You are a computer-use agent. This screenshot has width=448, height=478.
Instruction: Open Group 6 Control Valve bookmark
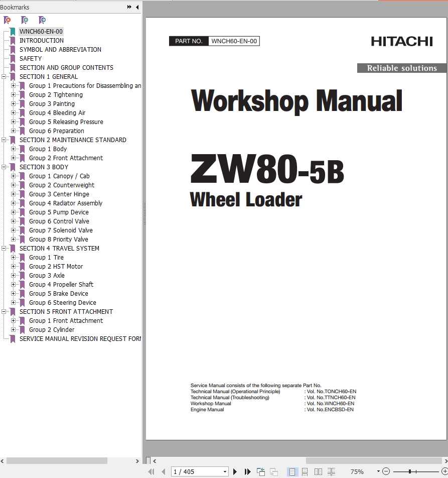[x=59, y=221]
